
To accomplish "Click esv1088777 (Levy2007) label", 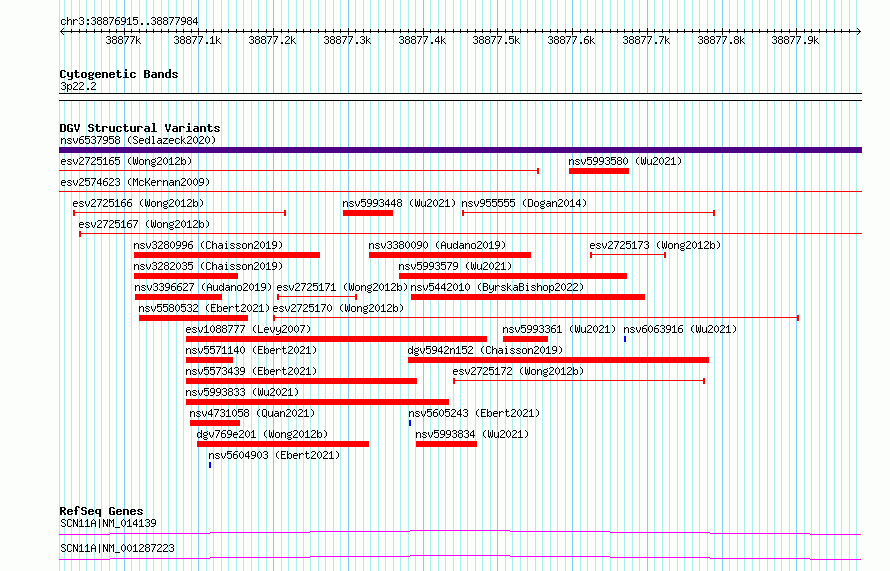I will tap(248, 329).
